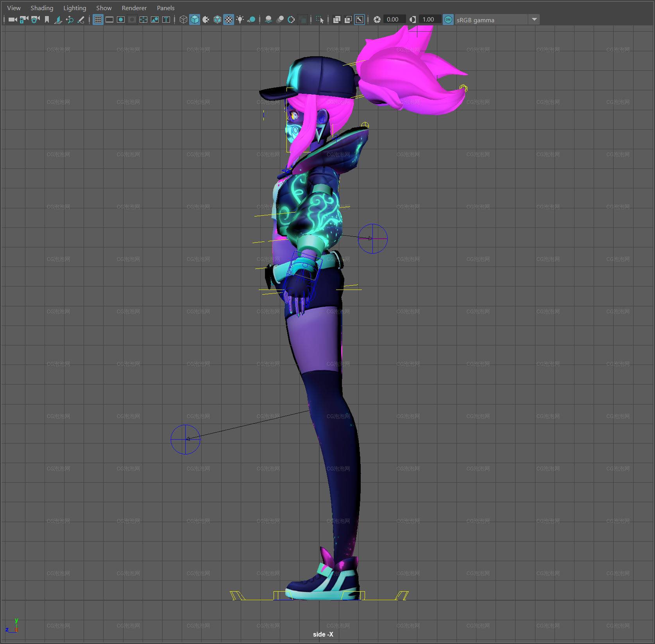
Task: Enable Wireframe on Shaded icon
Action: (217, 20)
